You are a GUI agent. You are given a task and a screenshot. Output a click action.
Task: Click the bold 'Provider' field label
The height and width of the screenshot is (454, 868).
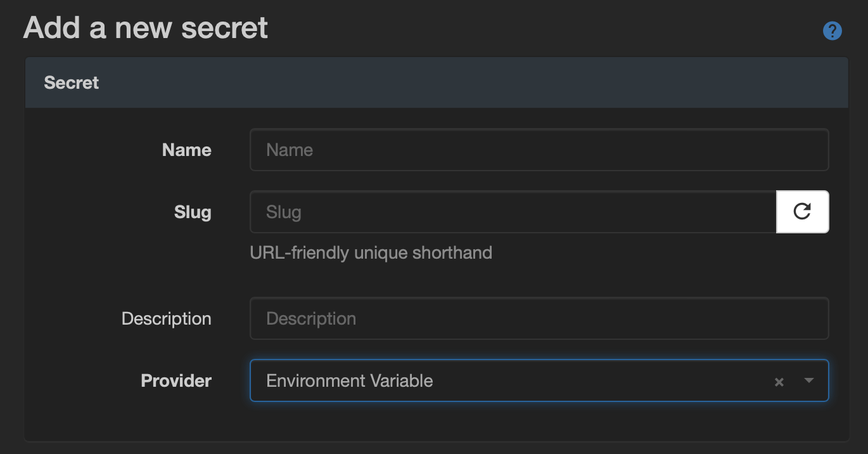(176, 380)
